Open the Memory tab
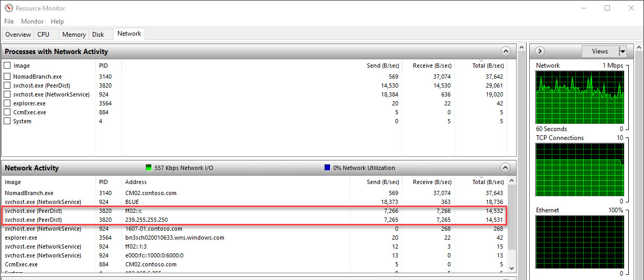Screen dimensions: 644x280 (x=74, y=35)
